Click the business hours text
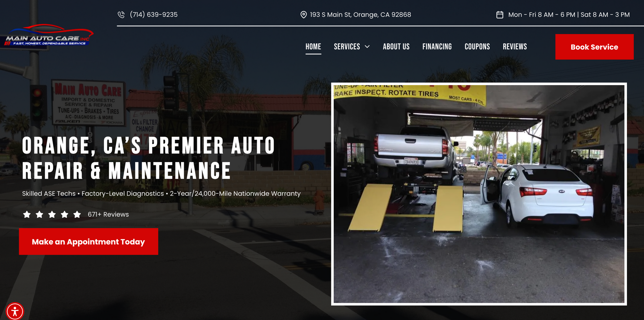This screenshot has height=320, width=644. tap(569, 15)
